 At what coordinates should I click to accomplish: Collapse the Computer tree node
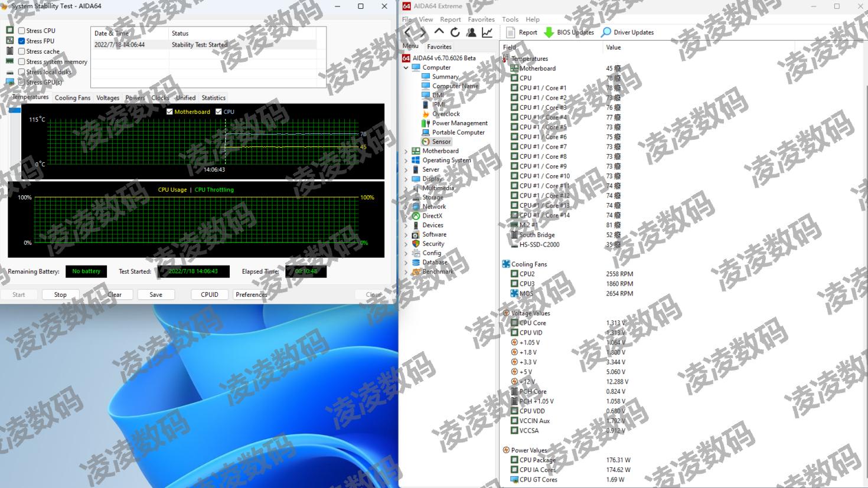[406, 68]
